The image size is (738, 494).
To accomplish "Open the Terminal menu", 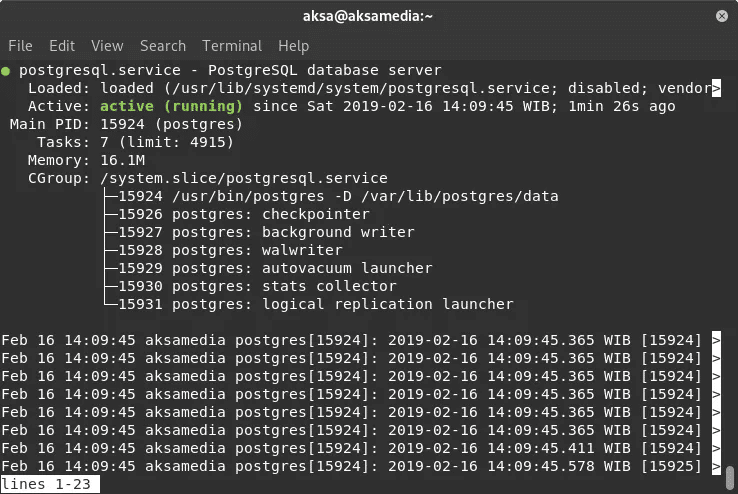I will tap(232, 46).
